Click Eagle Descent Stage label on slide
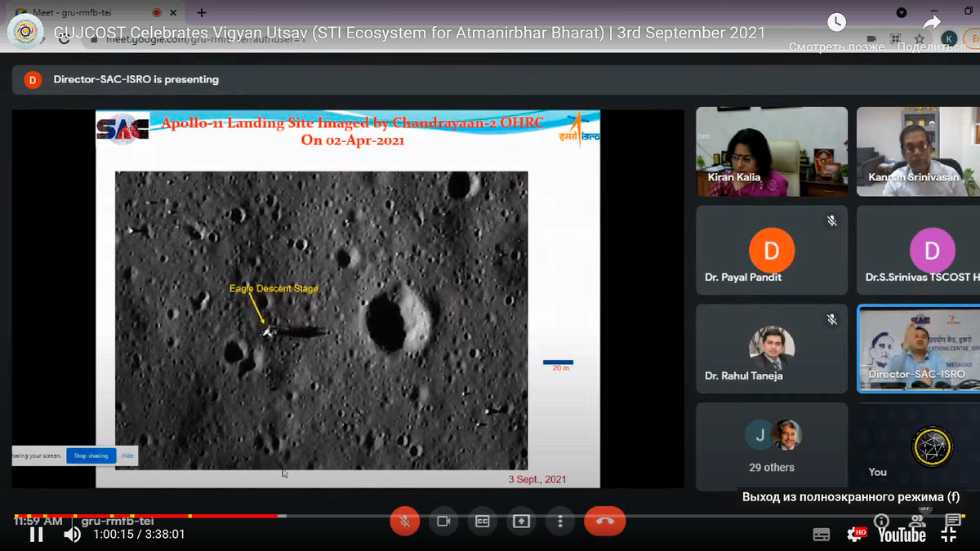This screenshot has width=980, height=551. tap(274, 288)
